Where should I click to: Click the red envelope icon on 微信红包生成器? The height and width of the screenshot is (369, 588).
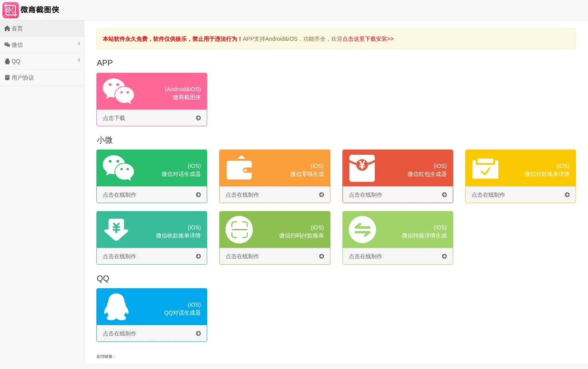[x=362, y=168]
